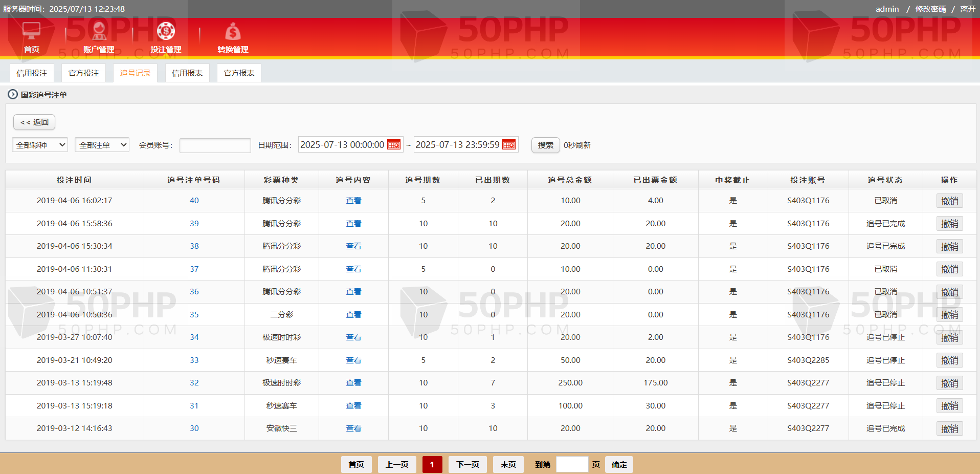Image resolution: width=980 pixels, height=474 pixels.
Task: Select the 信用报表 tab
Action: [187, 73]
